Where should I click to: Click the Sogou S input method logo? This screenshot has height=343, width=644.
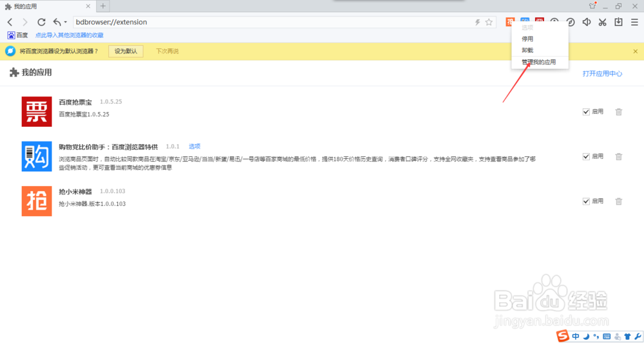point(563,336)
